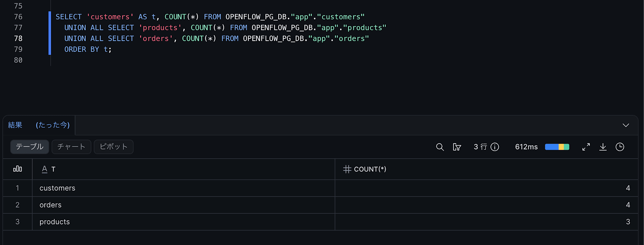644x245 pixels.
Task: Click the query duration color bar
Action: [x=557, y=147]
